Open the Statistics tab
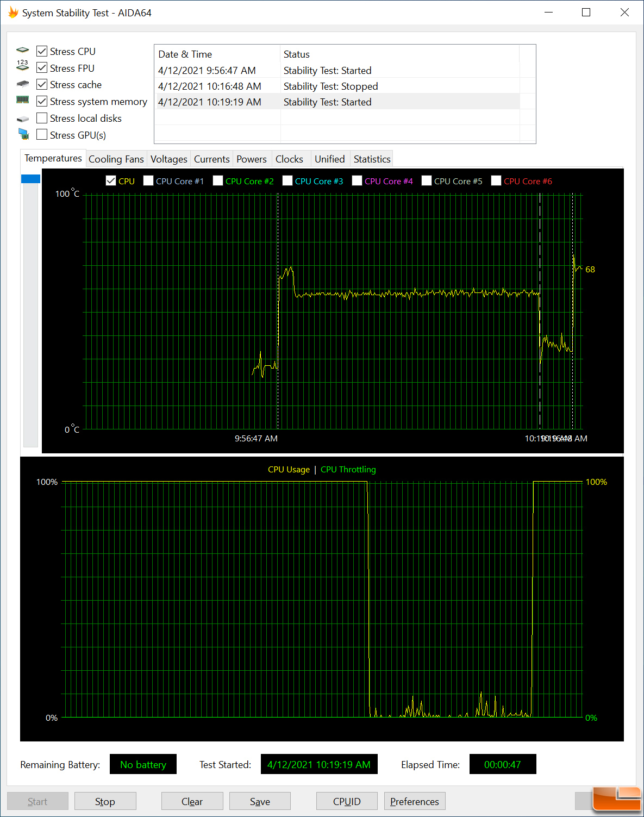 pos(372,159)
